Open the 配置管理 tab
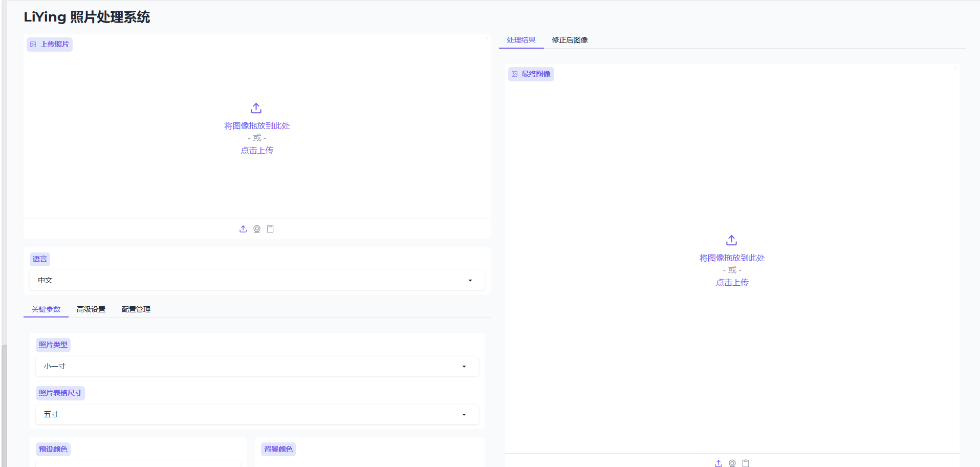This screenshot has width=980, height=467. tap(136, 309)
